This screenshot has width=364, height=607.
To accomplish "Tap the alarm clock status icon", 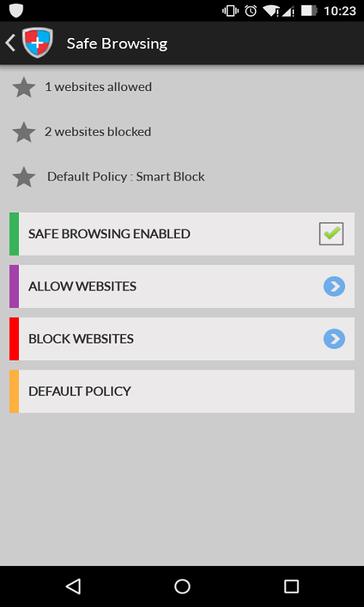I will point(251,11).
